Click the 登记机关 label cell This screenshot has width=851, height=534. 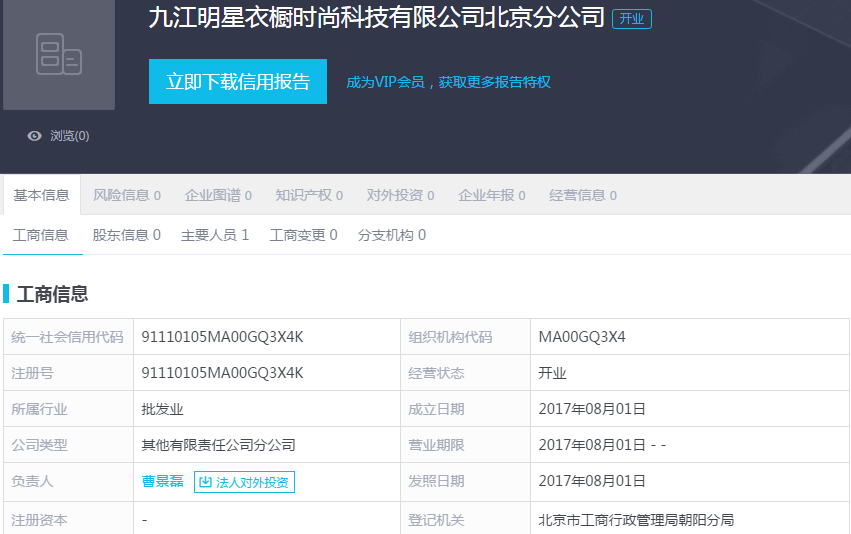[465, 518]
